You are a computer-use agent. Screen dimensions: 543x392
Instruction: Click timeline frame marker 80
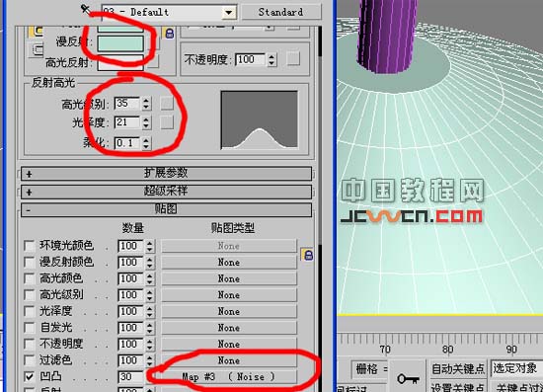(447, 349)
